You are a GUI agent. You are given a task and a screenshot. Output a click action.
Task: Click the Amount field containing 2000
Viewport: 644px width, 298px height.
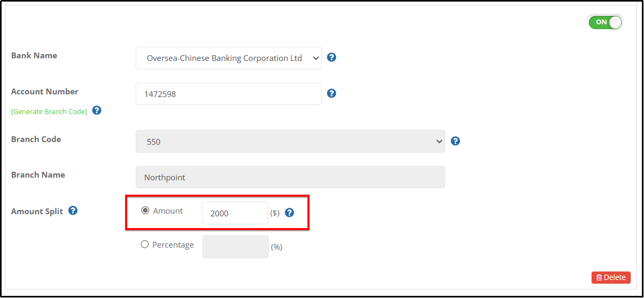pyautogui.click(x=235, y=213)
